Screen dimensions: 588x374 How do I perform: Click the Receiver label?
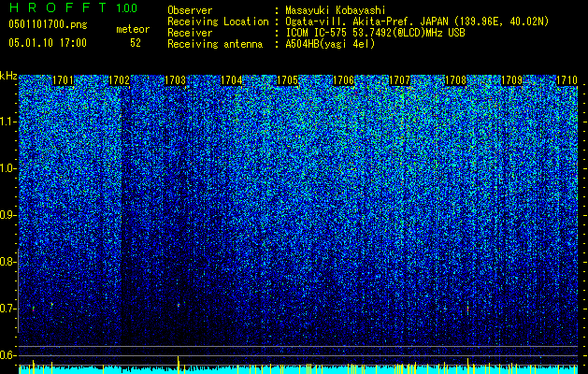pyautogui.click(x=190, y=33)
